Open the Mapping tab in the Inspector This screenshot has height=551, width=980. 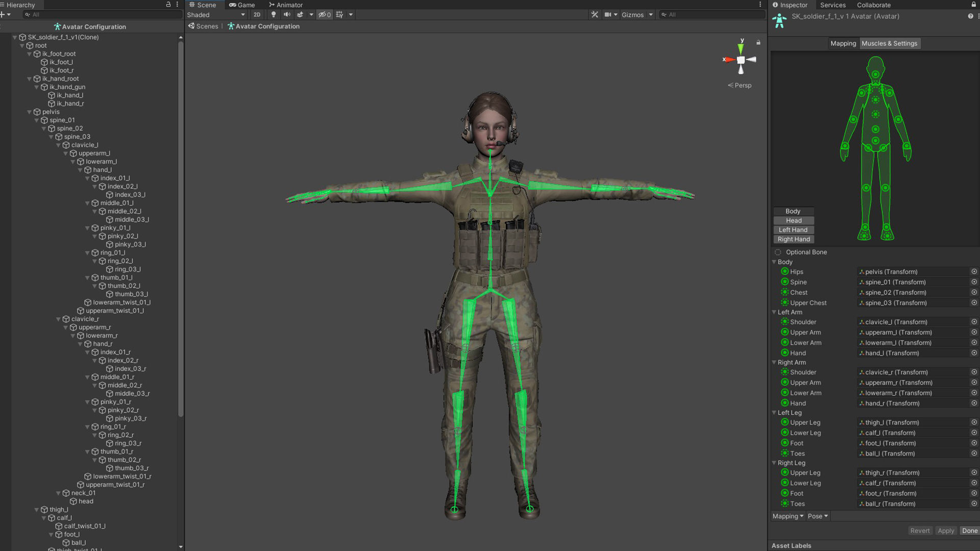843,43
